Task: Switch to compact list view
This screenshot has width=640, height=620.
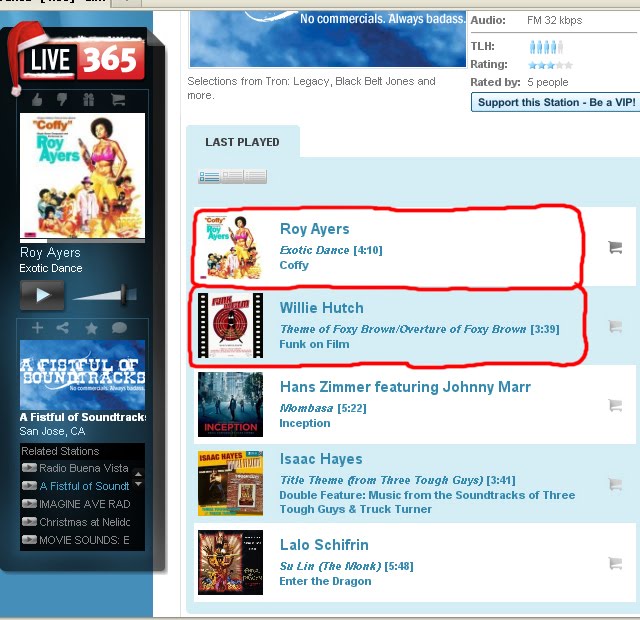Action: 255,177
